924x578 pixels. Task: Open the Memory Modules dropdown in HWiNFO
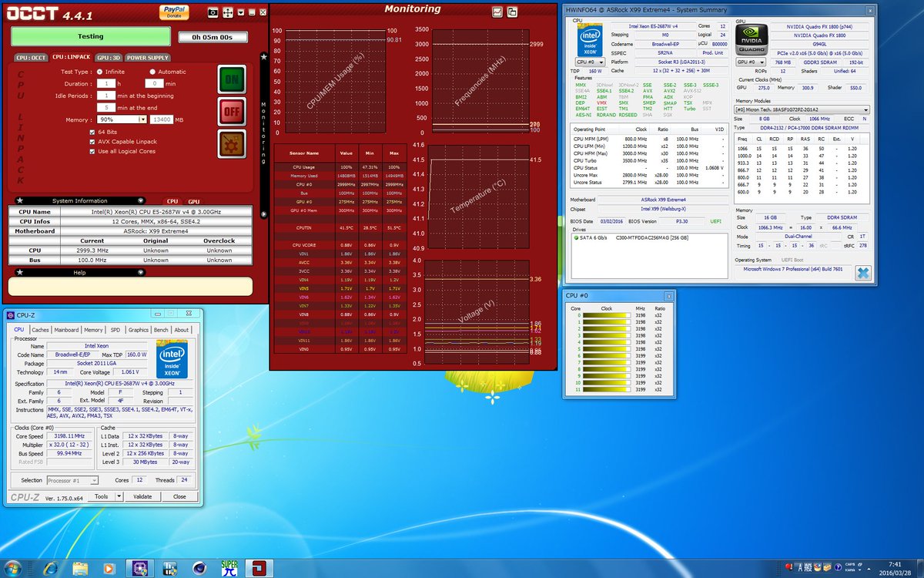point(802,109)
